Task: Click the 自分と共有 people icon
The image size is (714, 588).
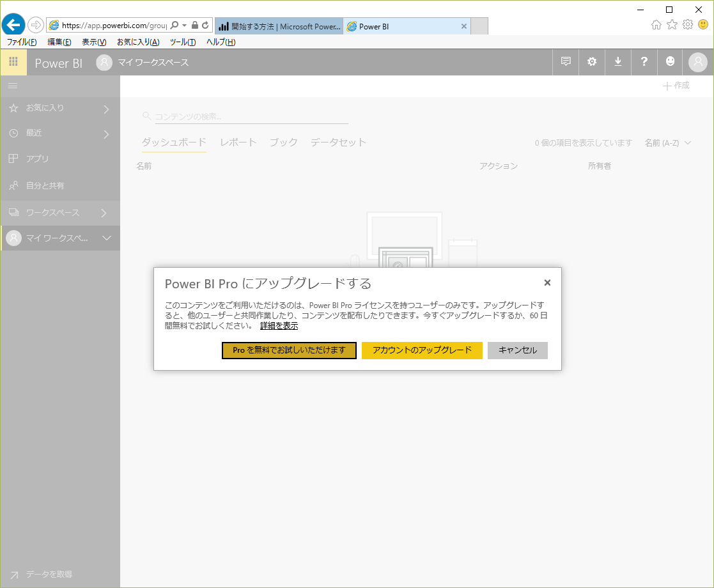Action: coord(13,185)
